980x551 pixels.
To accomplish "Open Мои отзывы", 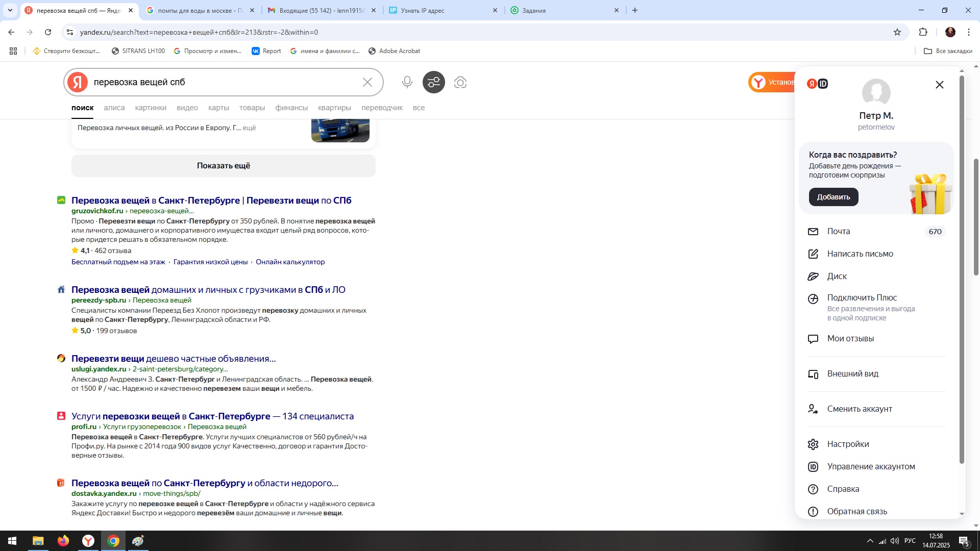I will (876, 339).
